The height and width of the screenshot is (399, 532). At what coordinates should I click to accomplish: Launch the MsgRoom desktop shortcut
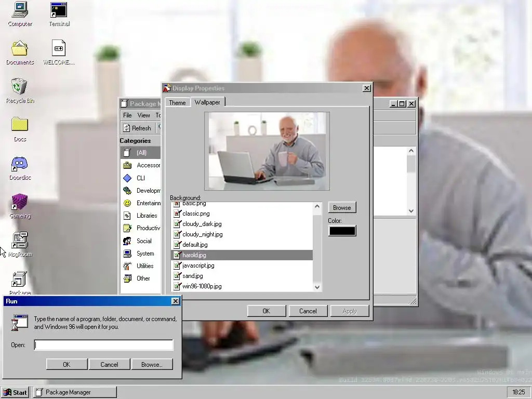pyautogui.click(x=20, y=245)
